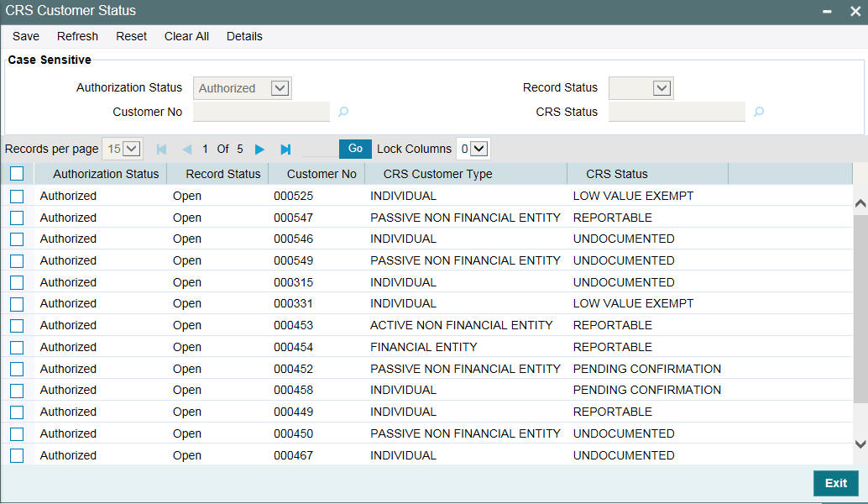868x504 pixels.
Task: Click PENDING CONFIRMATION for customer 000458
Action: (x=647, y=391)
